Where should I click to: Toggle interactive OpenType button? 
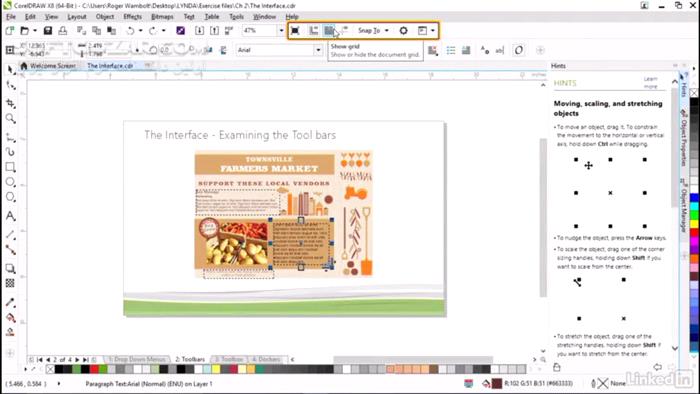coord(519,50)
